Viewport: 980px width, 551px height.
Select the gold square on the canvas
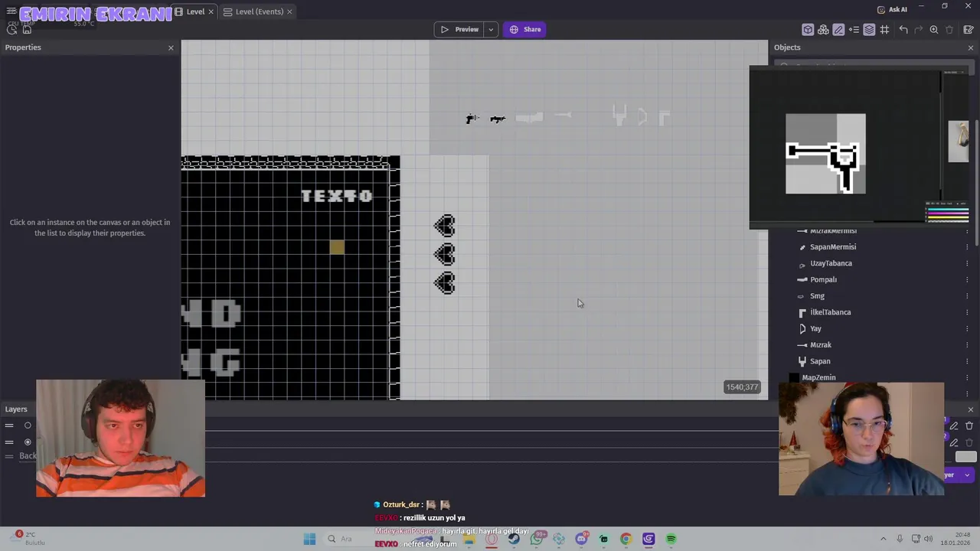point(337,247)
